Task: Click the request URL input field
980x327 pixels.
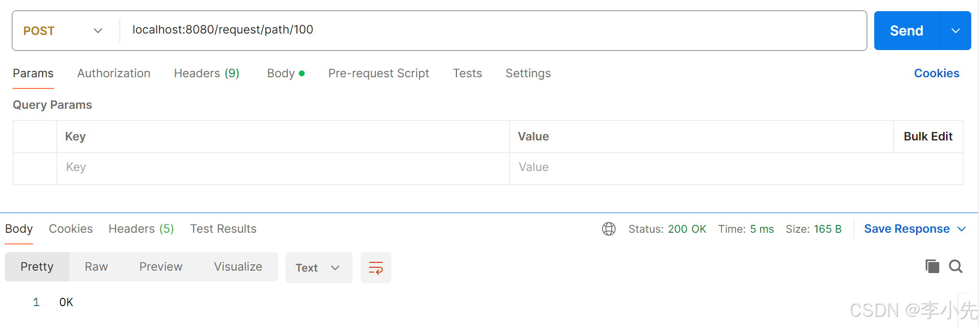Action: click(485, 30)
